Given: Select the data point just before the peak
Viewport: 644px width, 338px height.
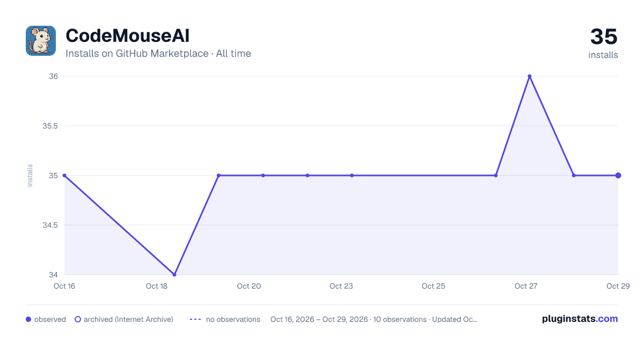Looking at the screenshot, I should coord(496,175).
